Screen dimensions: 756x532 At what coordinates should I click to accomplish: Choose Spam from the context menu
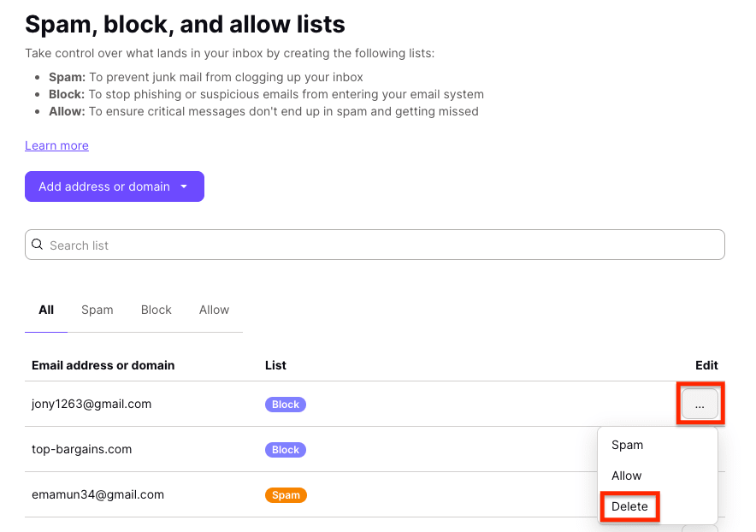point(627,445)
